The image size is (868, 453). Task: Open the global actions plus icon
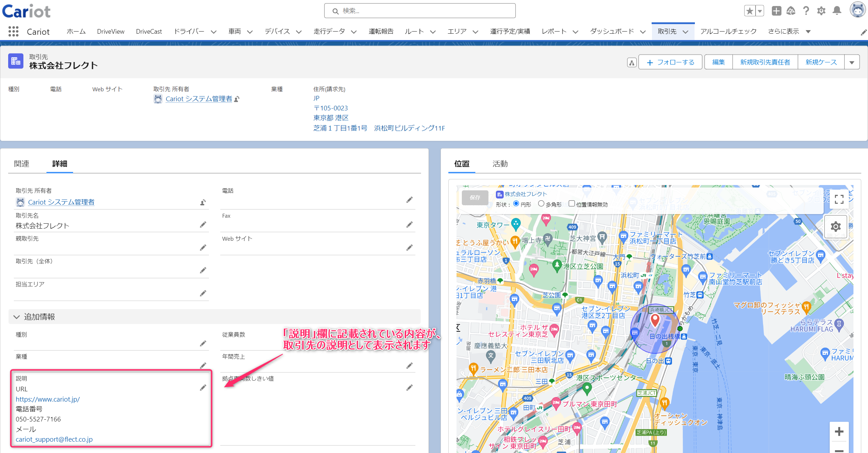[776, 11]
